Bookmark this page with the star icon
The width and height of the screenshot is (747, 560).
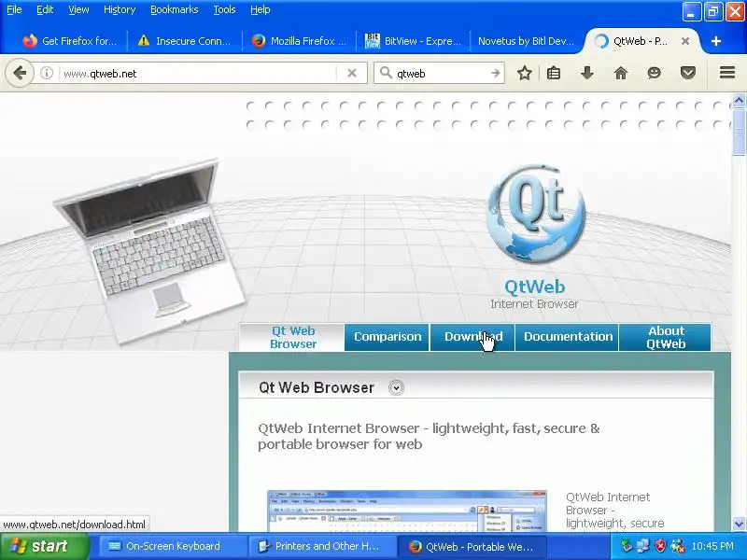pyautogui.click(x=525, y=74)
